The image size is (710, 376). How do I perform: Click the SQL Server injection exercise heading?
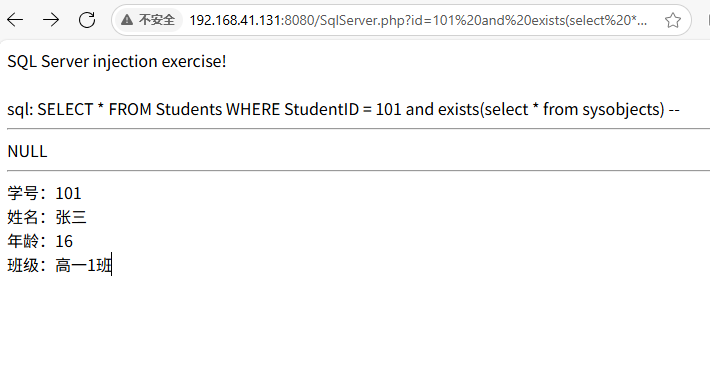point(117,61)
